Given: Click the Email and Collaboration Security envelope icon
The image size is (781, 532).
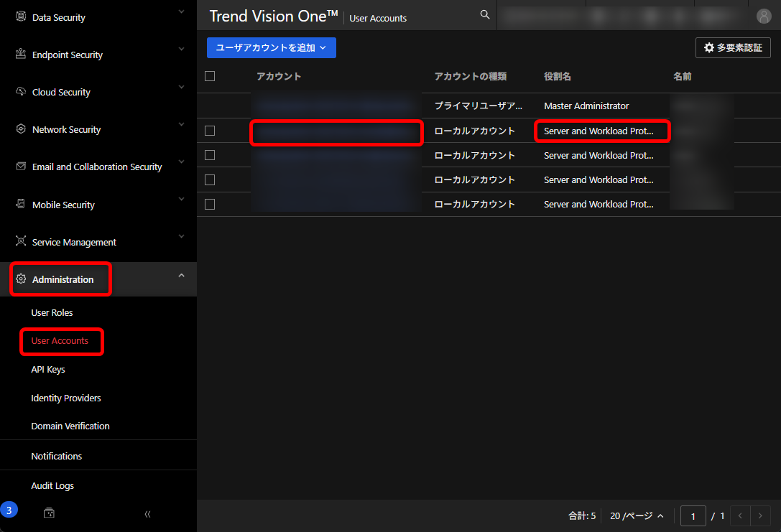Looking at the screenshot, I should 20,167.
